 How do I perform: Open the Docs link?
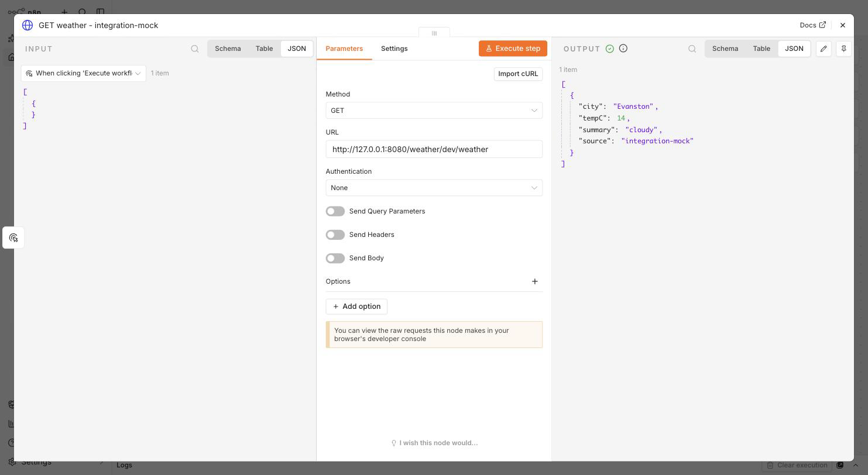(x=813, y=25)
